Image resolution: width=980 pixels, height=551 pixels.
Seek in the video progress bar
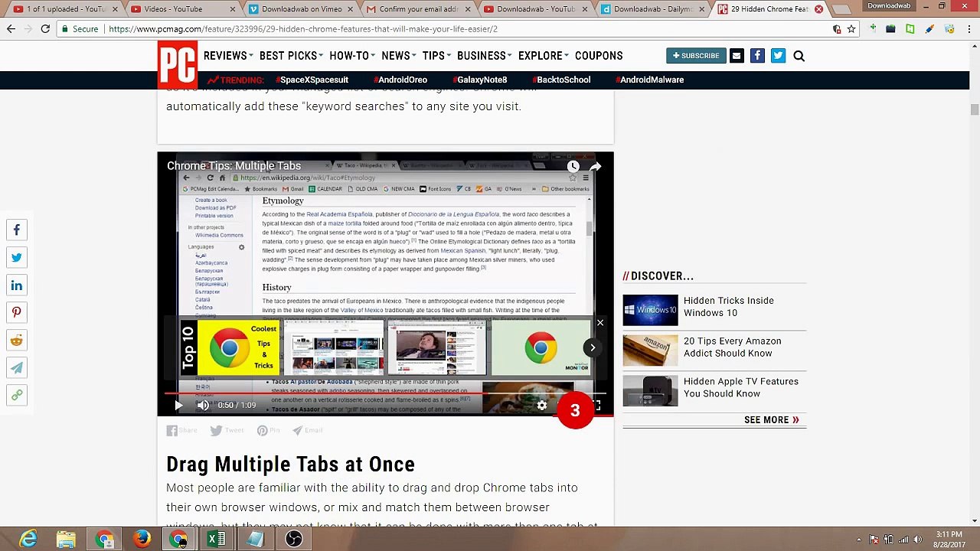point(385,394)
